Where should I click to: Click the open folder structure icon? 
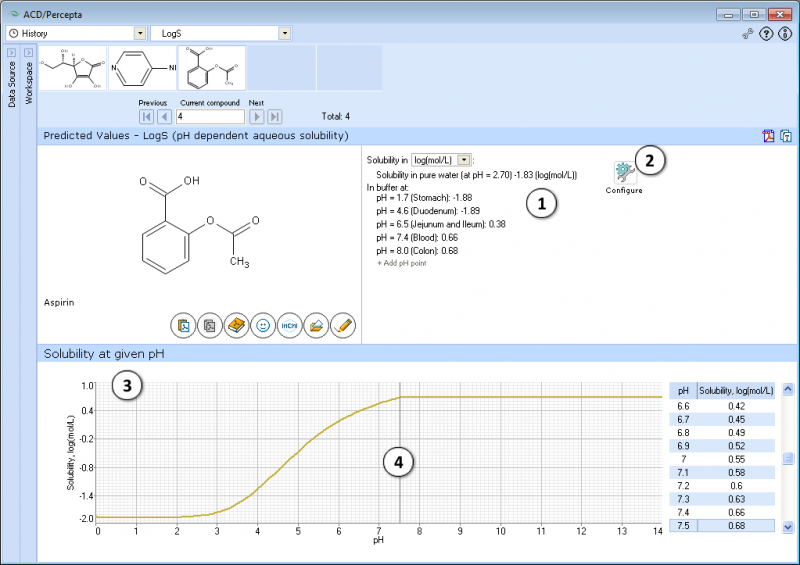coord(316,325)
